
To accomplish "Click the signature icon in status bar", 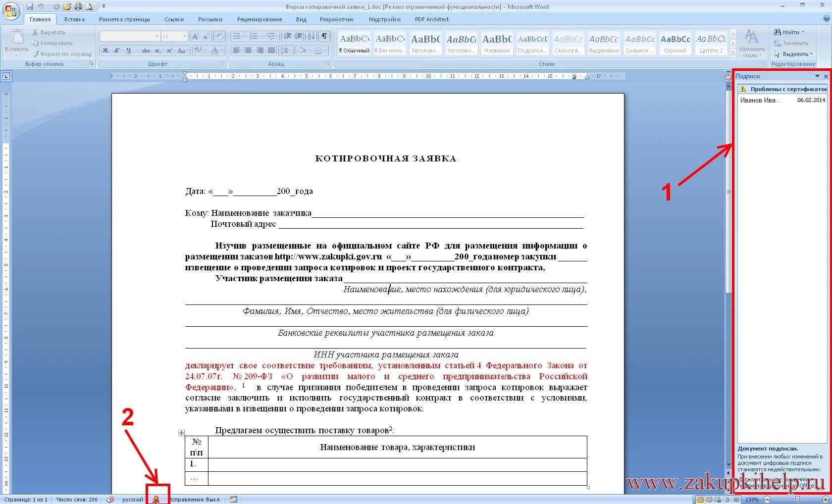I will click(156, 500).
